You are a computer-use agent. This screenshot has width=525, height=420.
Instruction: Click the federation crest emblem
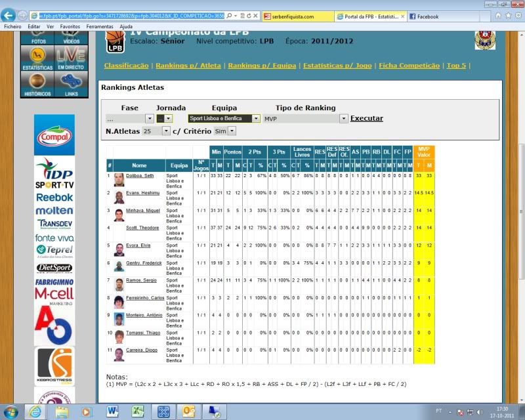[485, 40]
